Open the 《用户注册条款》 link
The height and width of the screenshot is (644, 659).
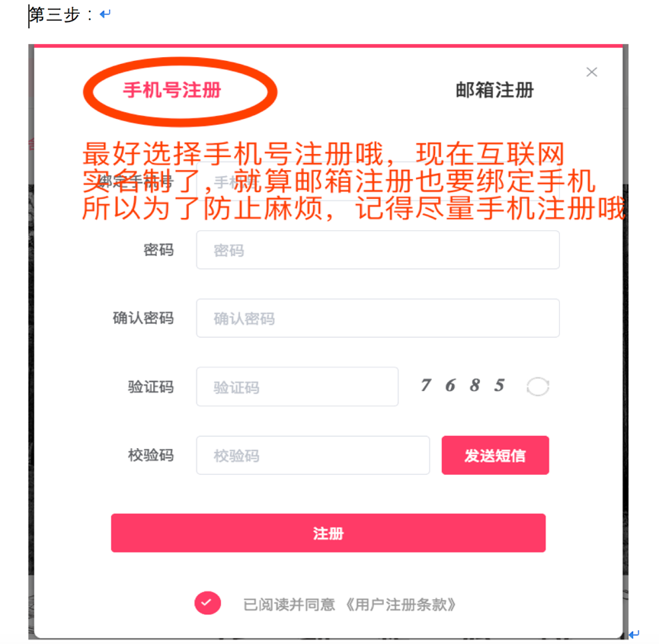401,604
